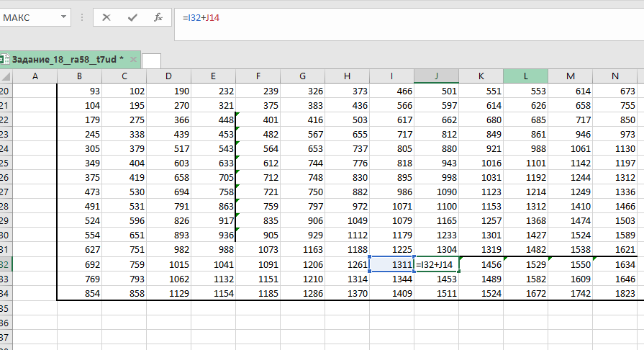Viewport: 644px width, 350px height.
Task: Cancel the formula entry with the X icon
Action: (x=106, y=18)
